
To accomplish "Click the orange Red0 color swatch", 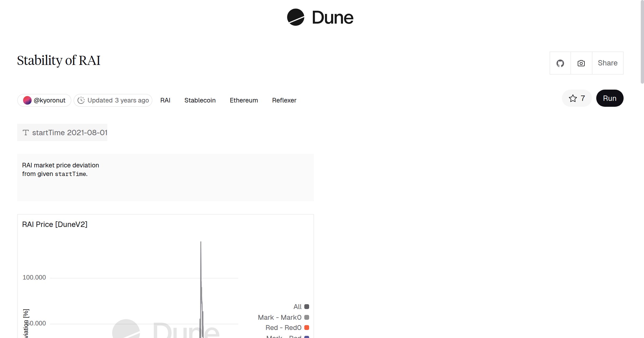I will (x=307, y=328).
